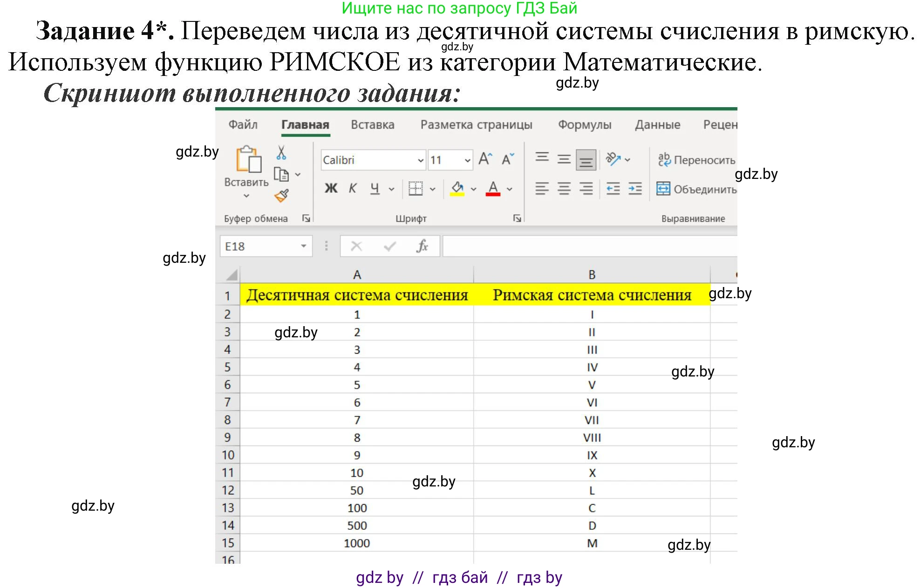Image resolution: width=920 pixels, height=588 pixels.
Task: Open the fill color swatch dropdown
Action: [x=474, y=189]
